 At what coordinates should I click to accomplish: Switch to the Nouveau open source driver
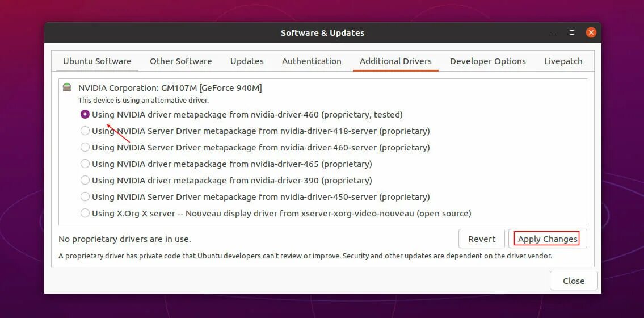(85, 214)
